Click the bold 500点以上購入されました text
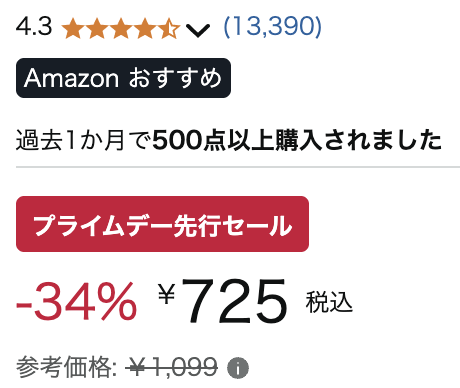460x388 pixels. (x=297, y=140)
